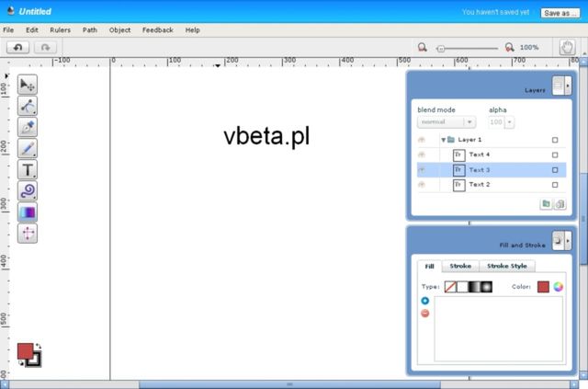The height and width of the screenshot is (389, 588).
Task: Click the red fill color box at bottom left
Action: (x=25, y=351)
